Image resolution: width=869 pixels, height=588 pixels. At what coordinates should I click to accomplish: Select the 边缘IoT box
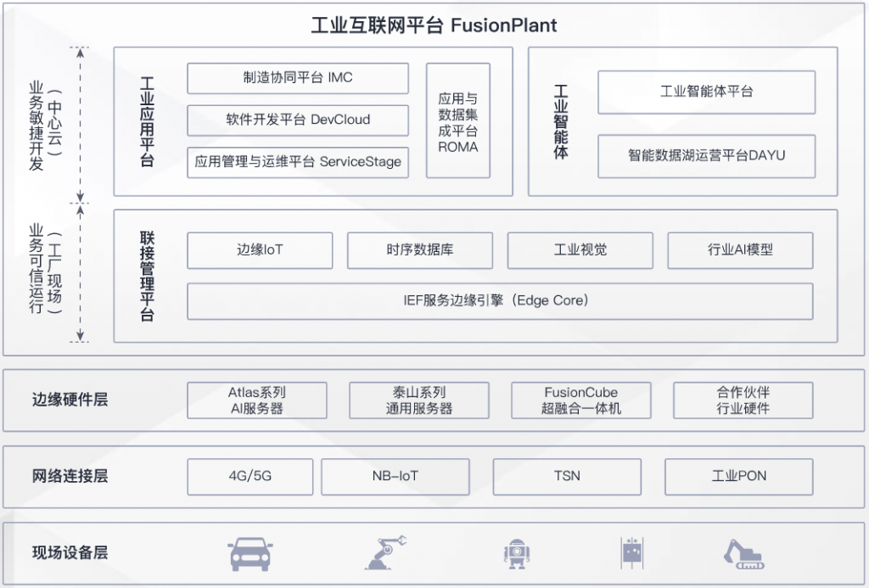point(260,250)
